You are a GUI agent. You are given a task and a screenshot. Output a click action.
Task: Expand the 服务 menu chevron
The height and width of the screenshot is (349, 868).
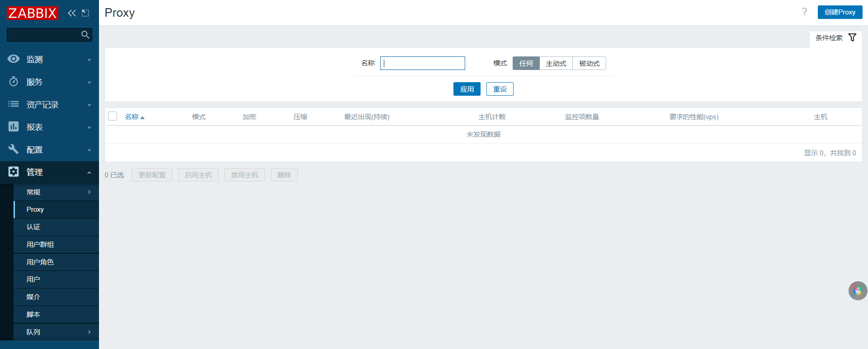pos(89,82)
